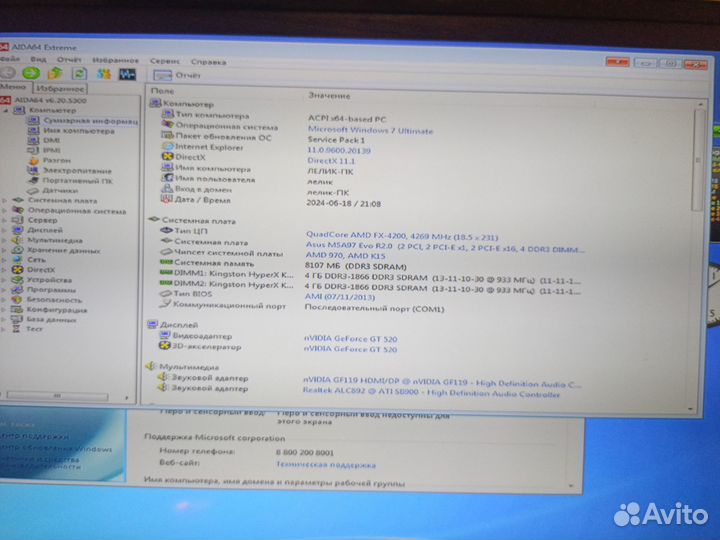Select the DIMM2: Kingston HyperX row

(x=370, y=287)
